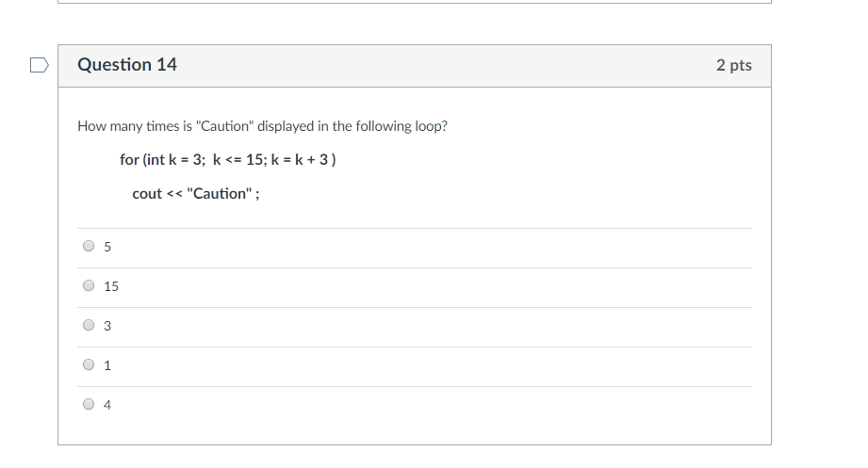
Task: Click the for loop code line
Action: [x=228, y=159]
